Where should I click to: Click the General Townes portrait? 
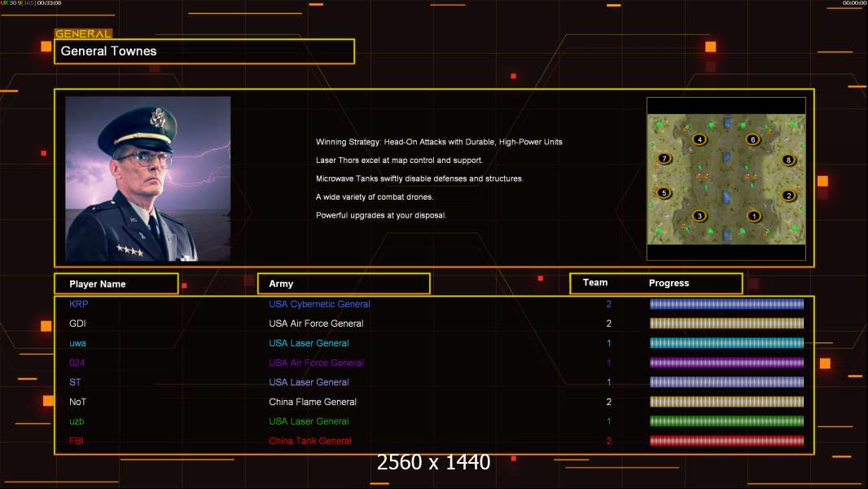click(148, 178)
